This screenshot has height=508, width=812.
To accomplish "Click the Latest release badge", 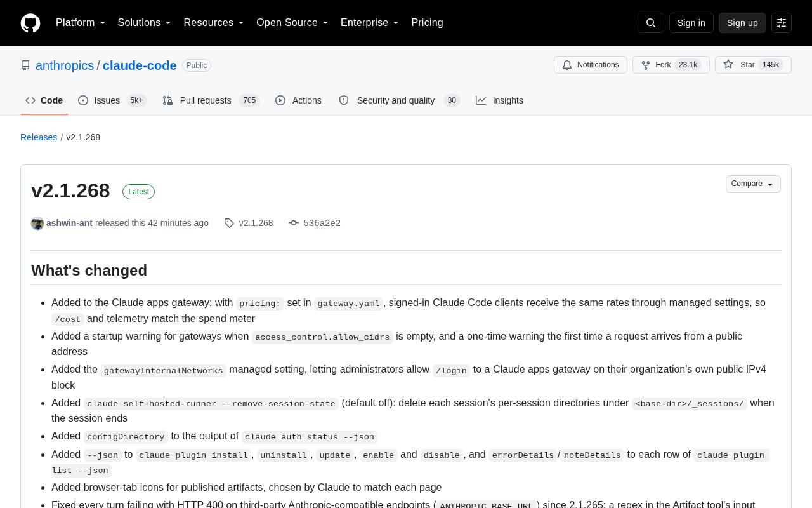I will tap(138, 192).
